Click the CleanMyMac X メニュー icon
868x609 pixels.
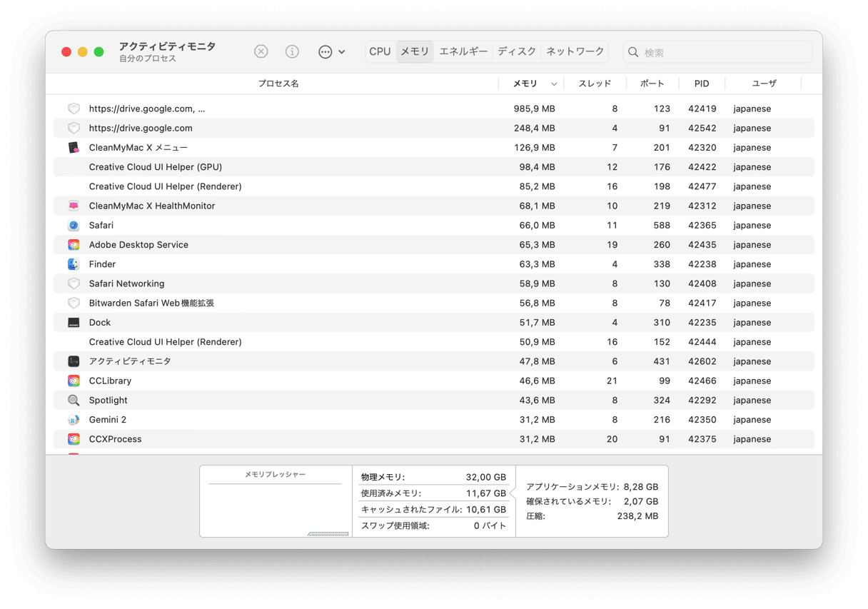pos(74,148)
